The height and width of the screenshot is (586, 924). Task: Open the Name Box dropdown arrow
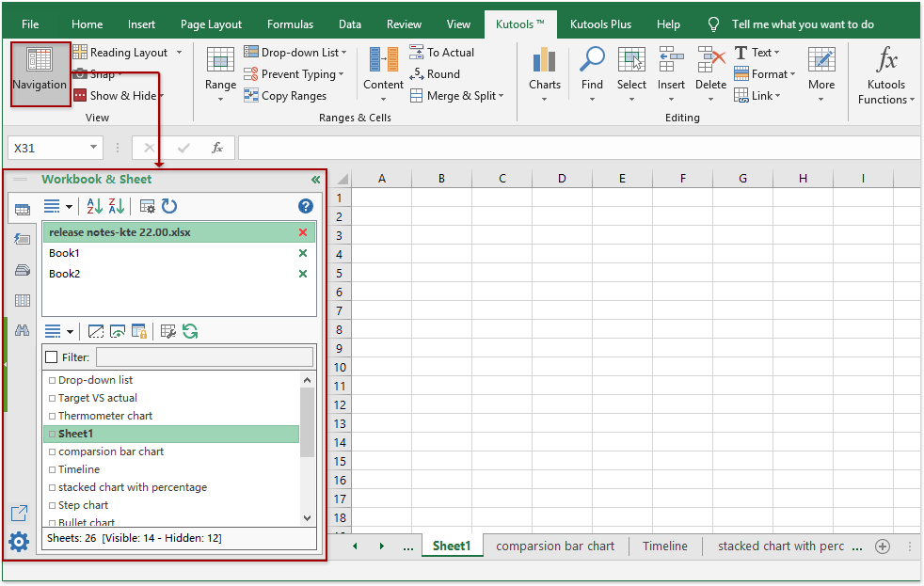point(92,148)
